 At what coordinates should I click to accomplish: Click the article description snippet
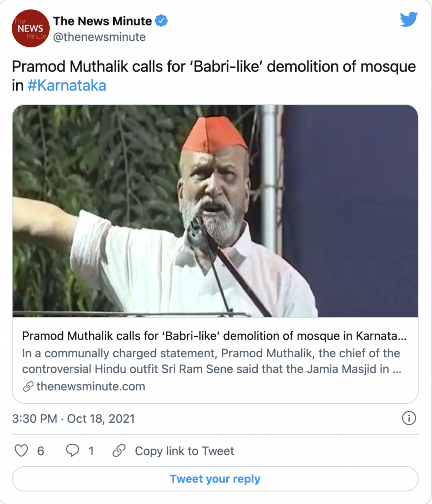212,361
